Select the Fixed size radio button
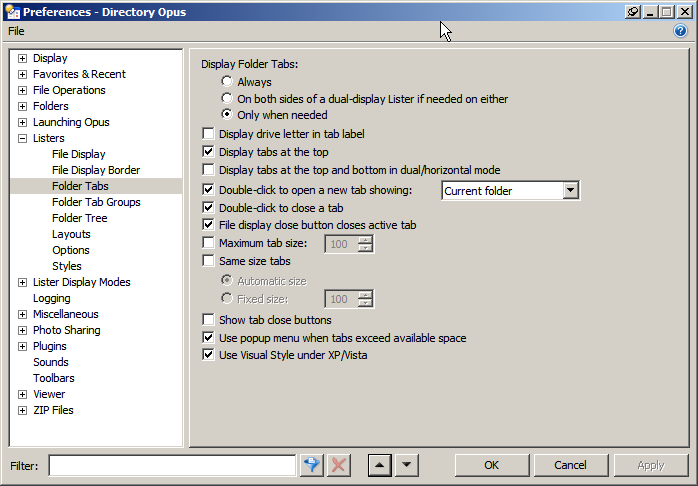This screenshot has height=486, width=698. [227, 298]
